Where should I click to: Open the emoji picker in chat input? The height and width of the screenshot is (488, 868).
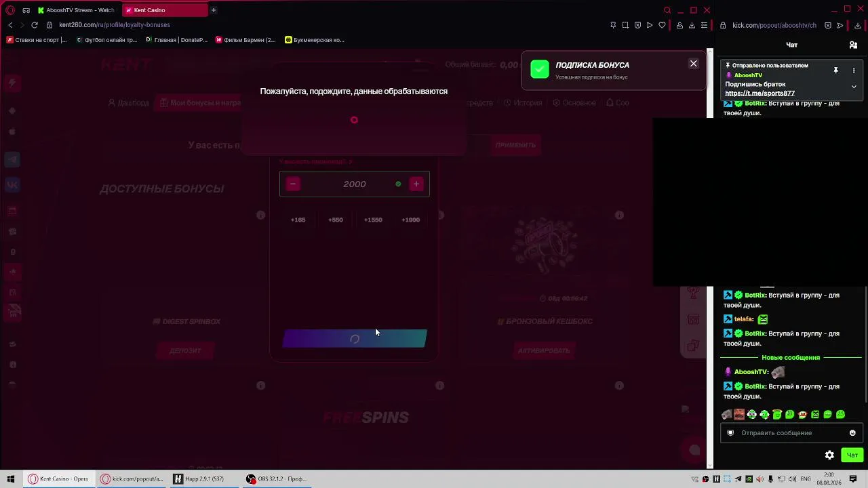coord(852,433)
